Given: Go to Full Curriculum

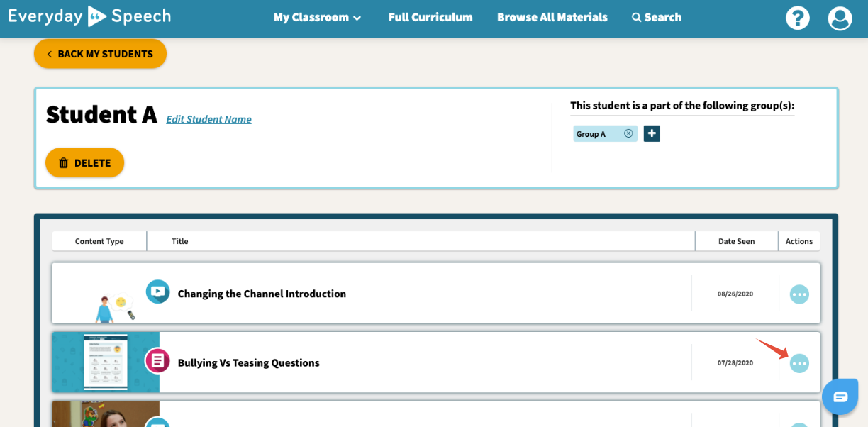Looking at the screenshot, I should click(x=430, y=18).
